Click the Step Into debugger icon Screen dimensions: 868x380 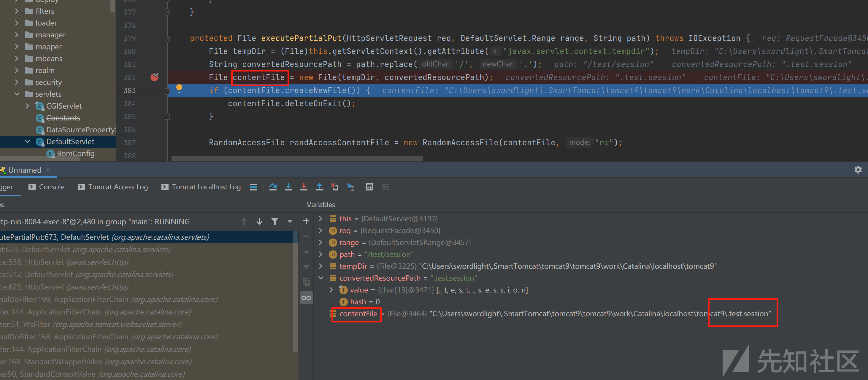coord(288,187)
